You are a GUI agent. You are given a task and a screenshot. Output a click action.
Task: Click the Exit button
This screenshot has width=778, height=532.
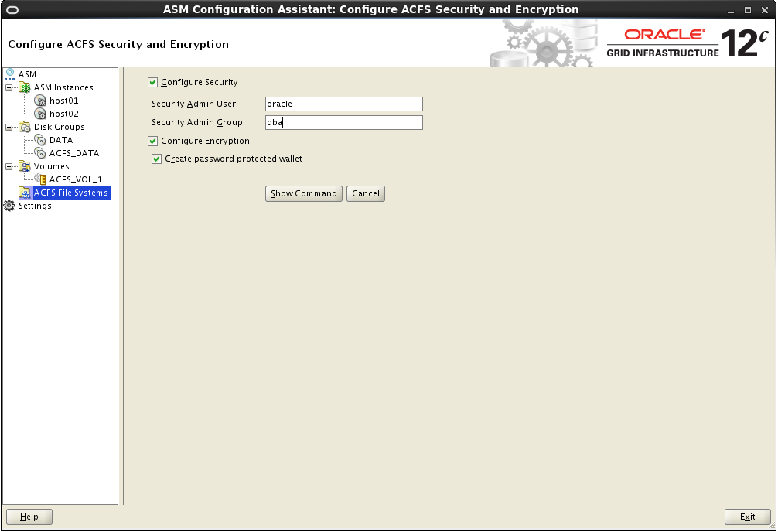point(747,517)
